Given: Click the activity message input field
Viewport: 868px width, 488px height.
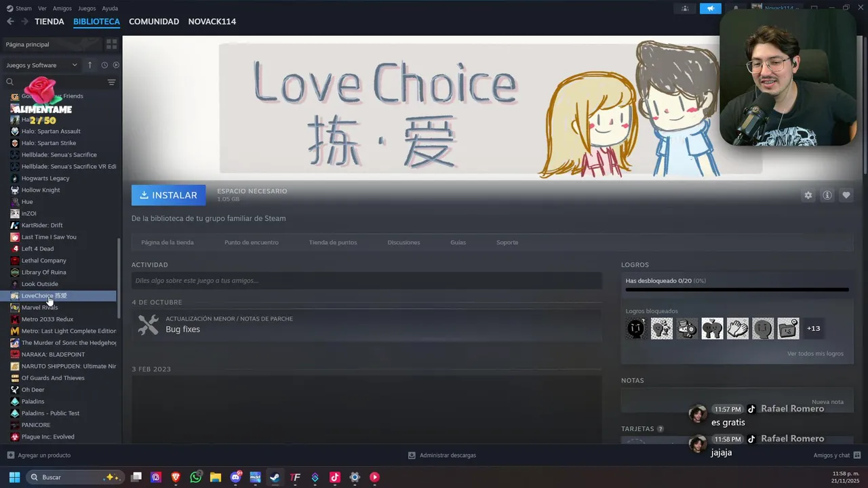Looking at the screenshot, I should [366, 281].
